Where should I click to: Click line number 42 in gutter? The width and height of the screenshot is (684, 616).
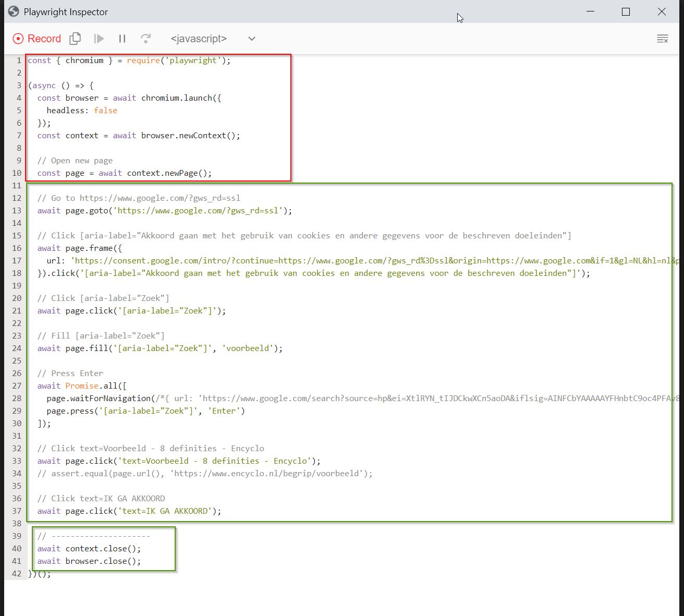coord(17,574)
